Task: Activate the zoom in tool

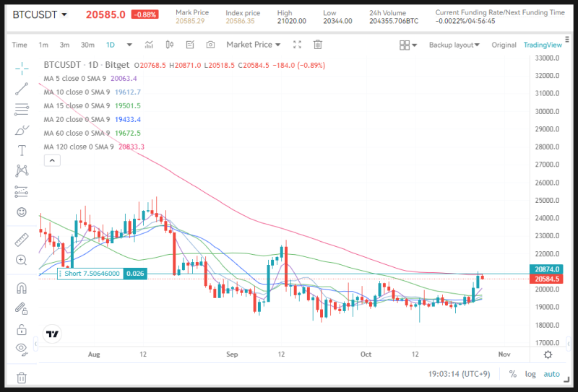Action: click(22, 260)
